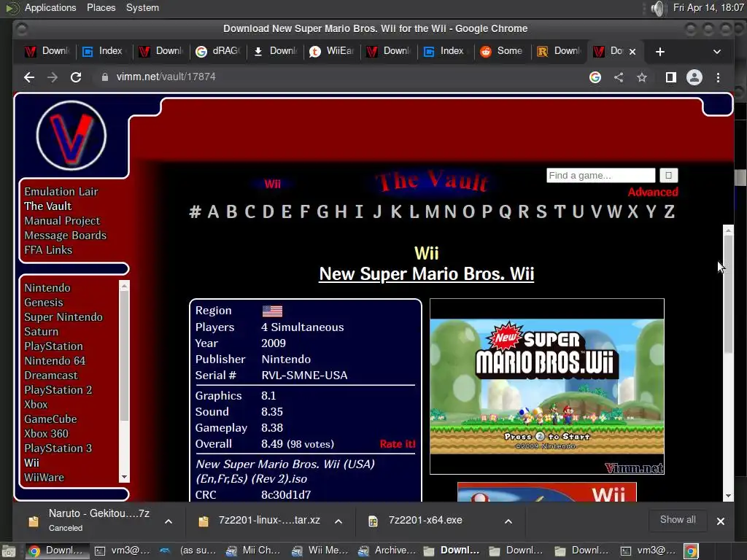Open the tab search dropdown arrow
The width and height of the screenshot is (747, 560).
pos(716,52)
